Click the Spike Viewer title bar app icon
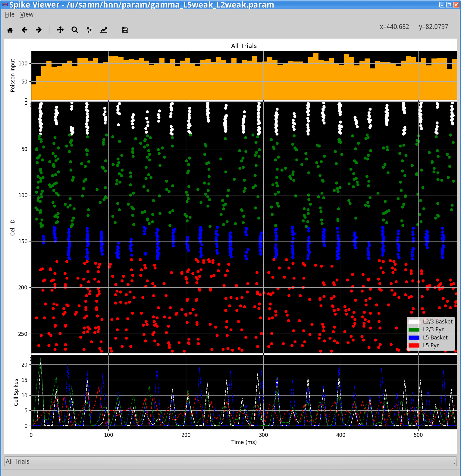Viewport: 461px width, 476px height. point(5,5)
